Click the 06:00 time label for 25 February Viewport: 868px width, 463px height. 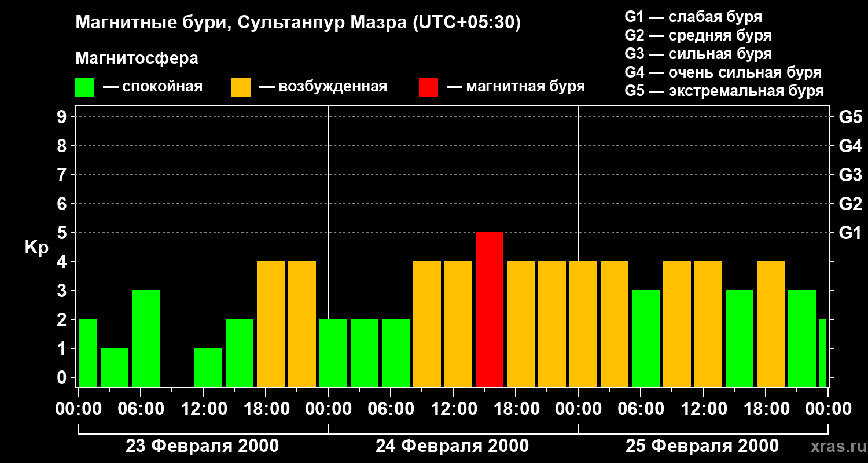pyautogui.click(x=641, y=409)
